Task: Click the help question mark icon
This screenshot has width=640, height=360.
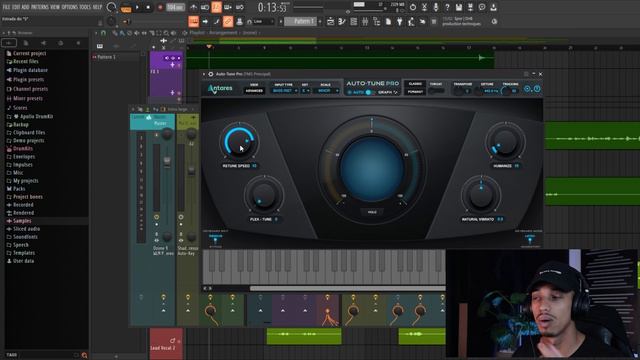Action: (x=447, y=7)
